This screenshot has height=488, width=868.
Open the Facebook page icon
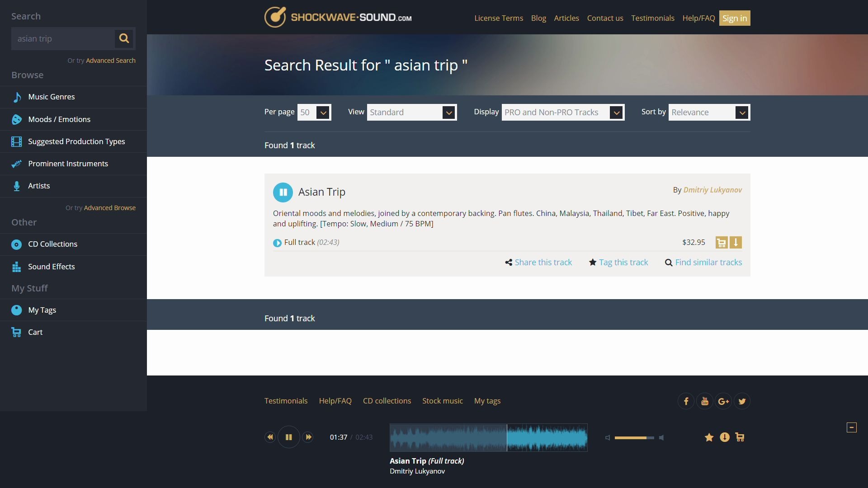tap(686, 401)
